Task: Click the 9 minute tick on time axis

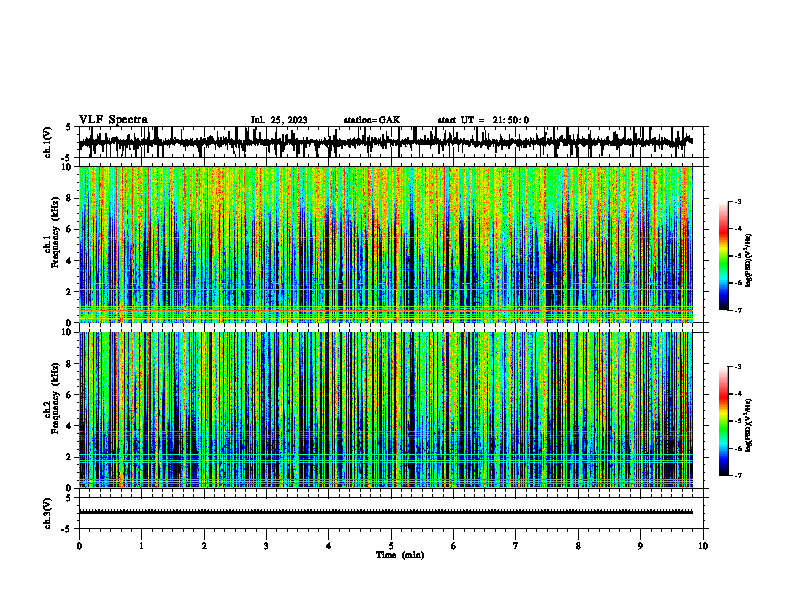Action: coord(640,546)
